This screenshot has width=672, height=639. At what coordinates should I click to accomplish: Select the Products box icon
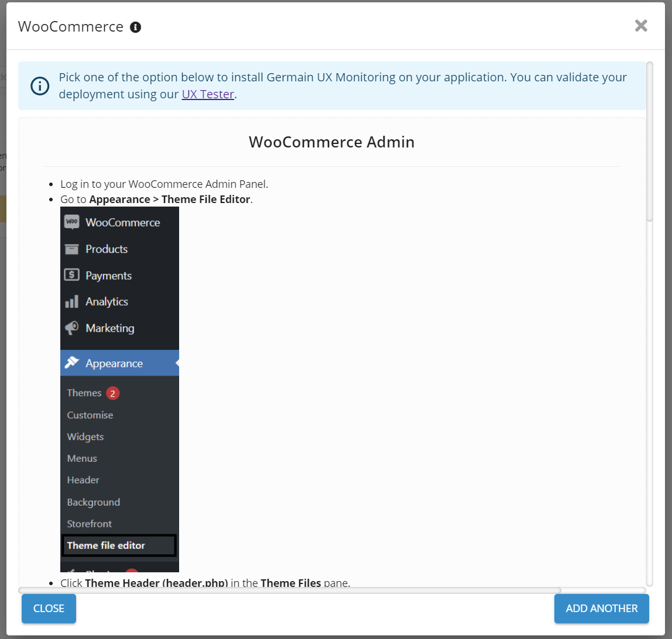(x=71, y=249)
